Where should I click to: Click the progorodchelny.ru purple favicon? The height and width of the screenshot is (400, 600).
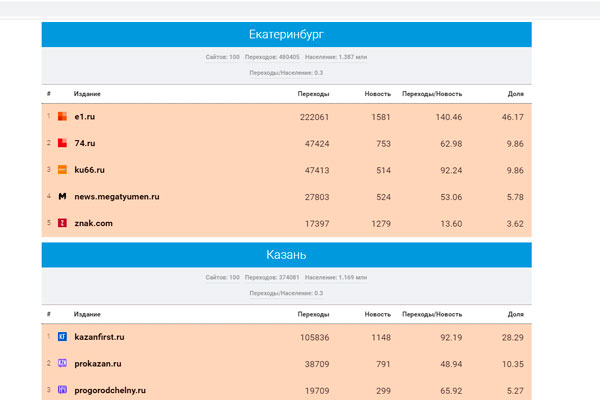point(62,389)
